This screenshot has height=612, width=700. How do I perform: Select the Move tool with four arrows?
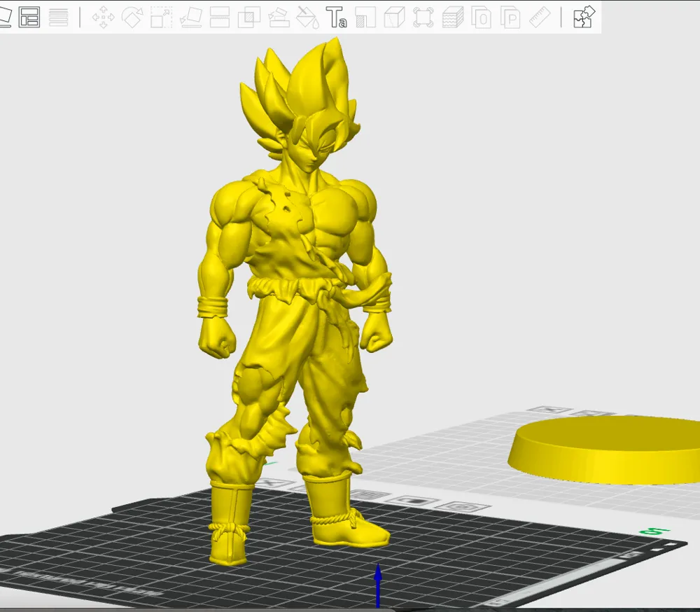[103, 18]
